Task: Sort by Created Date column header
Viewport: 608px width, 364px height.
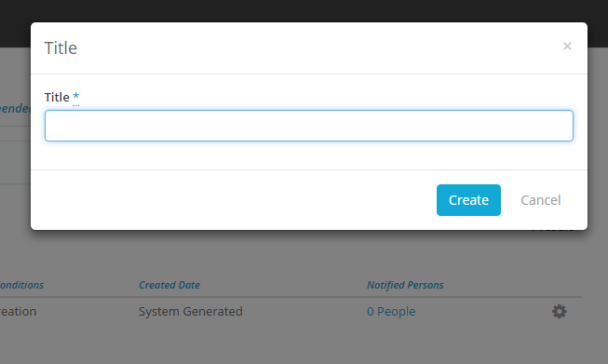Action: pos(169,285)
